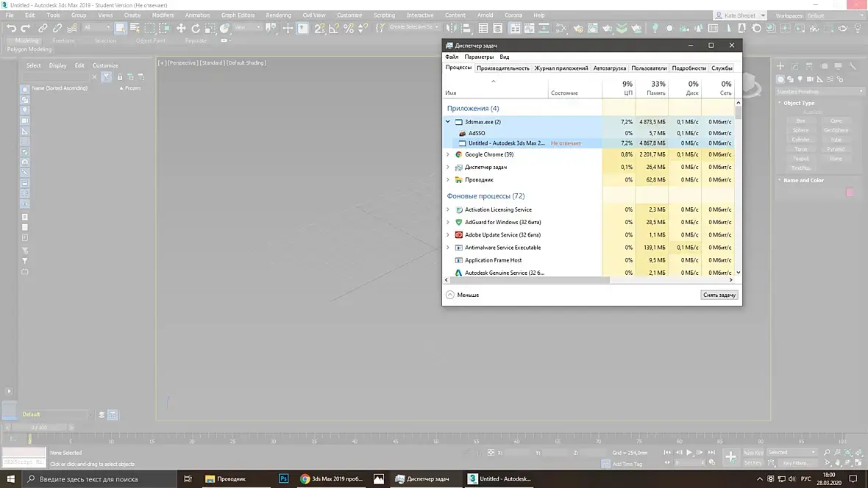Switch to the Производительность tab

point(502,68)
